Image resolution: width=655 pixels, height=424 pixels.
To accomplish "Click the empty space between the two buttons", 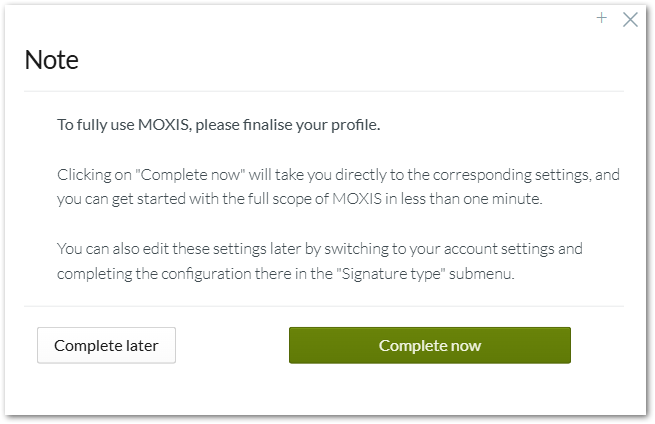I will tap(232, 346).
